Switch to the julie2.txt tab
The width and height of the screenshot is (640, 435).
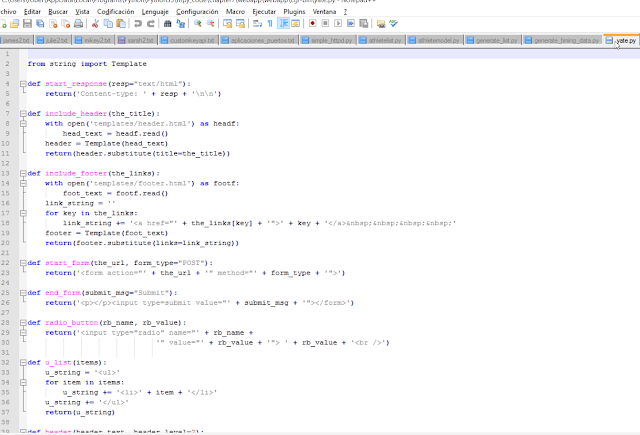click(x=53, y=40)
